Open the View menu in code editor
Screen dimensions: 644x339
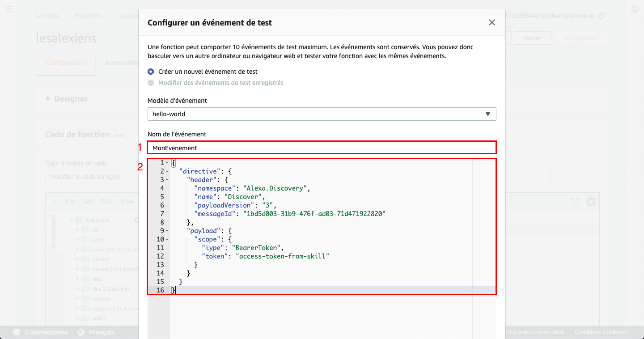click(127, 202)
